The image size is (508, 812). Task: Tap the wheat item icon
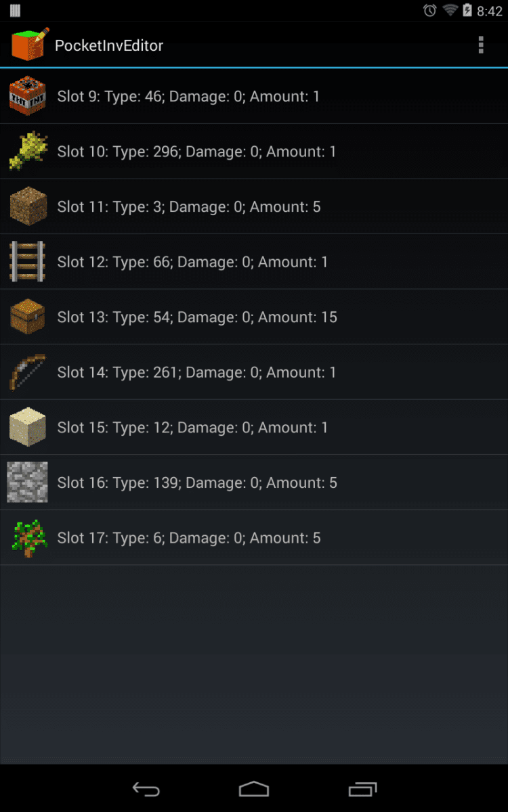tap(28, 151)
